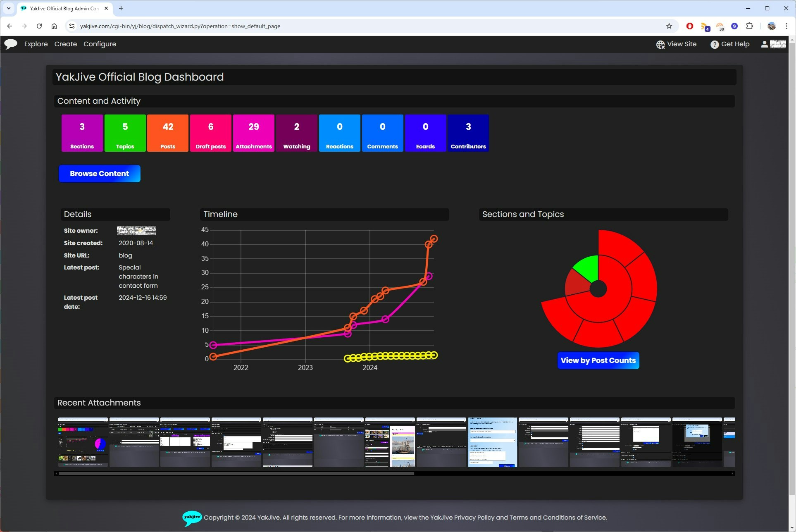This screenshot has width=796, height=532.
Task: Click the latest post title 'Special characters in contact form'
Action: [138, 277]
